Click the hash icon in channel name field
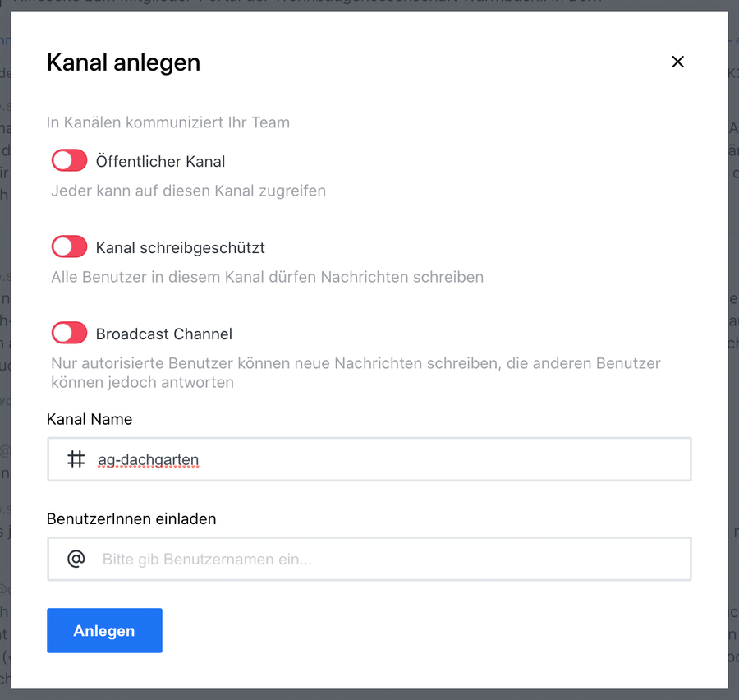 tap(76, 459)
